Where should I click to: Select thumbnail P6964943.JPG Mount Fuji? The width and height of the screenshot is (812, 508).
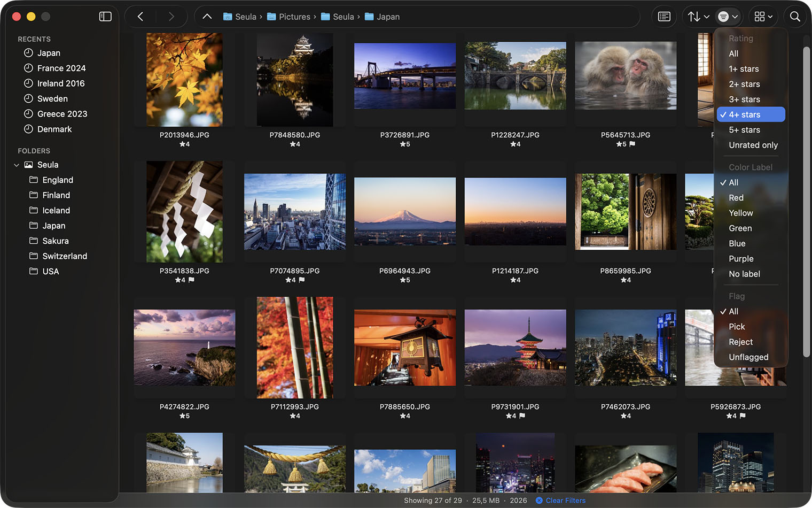pyautogui.click(x=405, y=212)
